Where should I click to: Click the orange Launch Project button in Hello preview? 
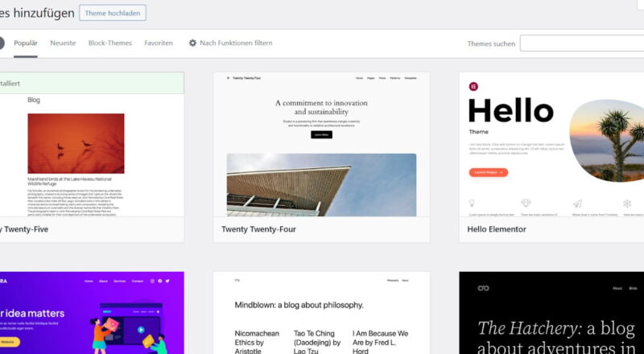[489, 172]
